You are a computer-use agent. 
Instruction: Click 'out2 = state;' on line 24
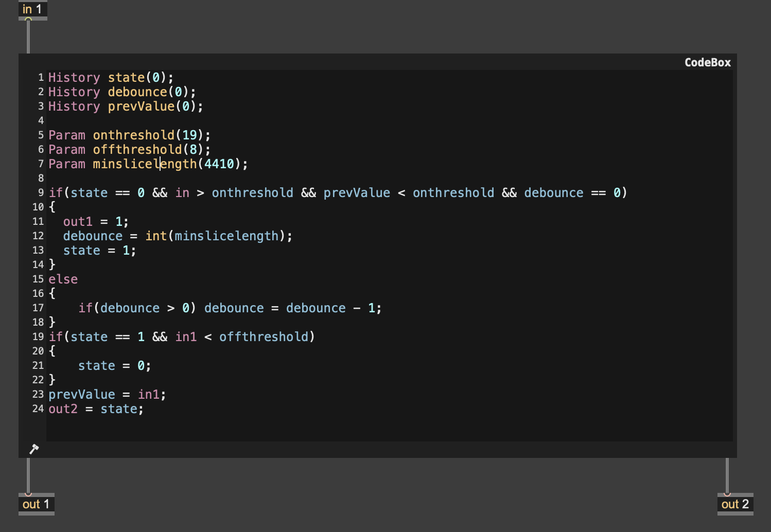point(96,409)
